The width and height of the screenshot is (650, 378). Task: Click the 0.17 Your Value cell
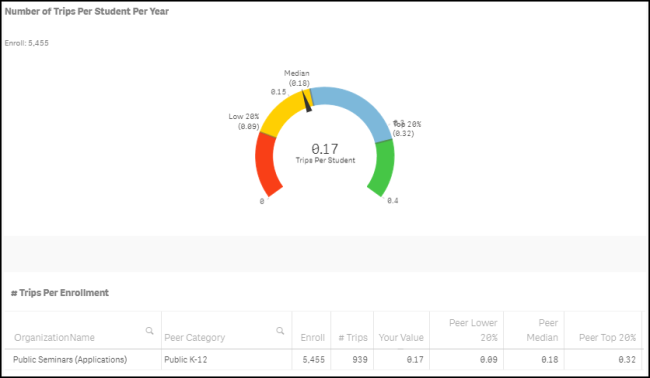click(x=415, y=359)
